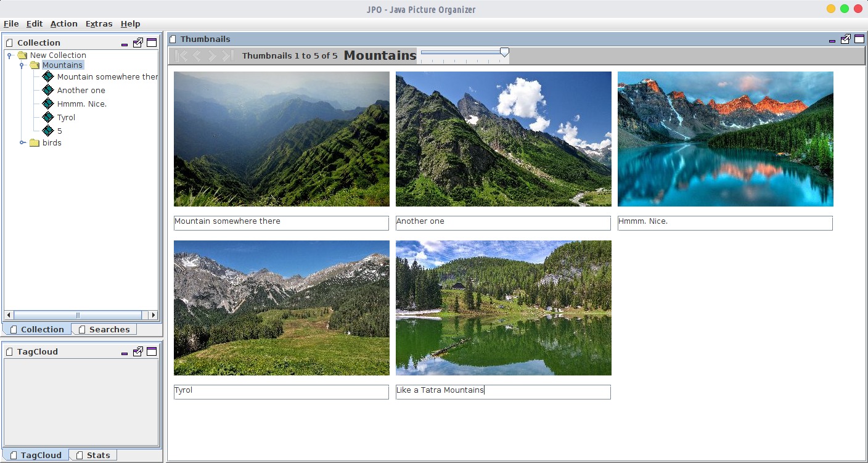Open the Edit menu
This screenshot has height=463, width=868.
tap(35, 23)
